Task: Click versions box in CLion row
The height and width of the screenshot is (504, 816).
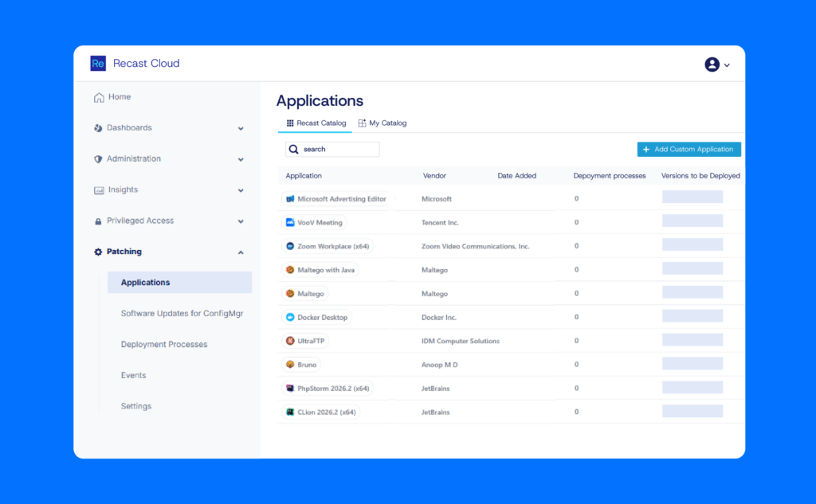Action: pos(692,411)
